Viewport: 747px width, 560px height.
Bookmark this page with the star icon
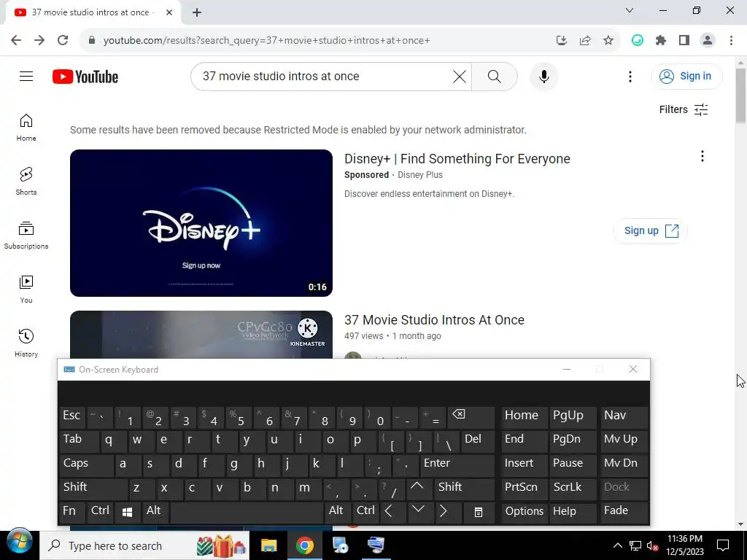(608, 40)
